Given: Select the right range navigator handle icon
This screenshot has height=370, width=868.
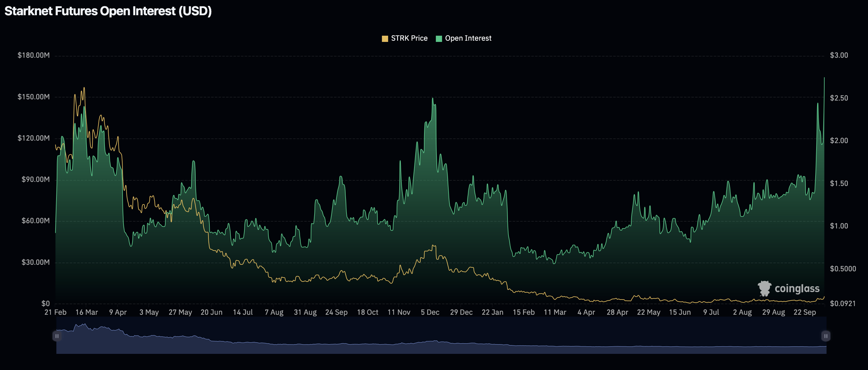Looking at the screenshot, I should pos(826,336).
